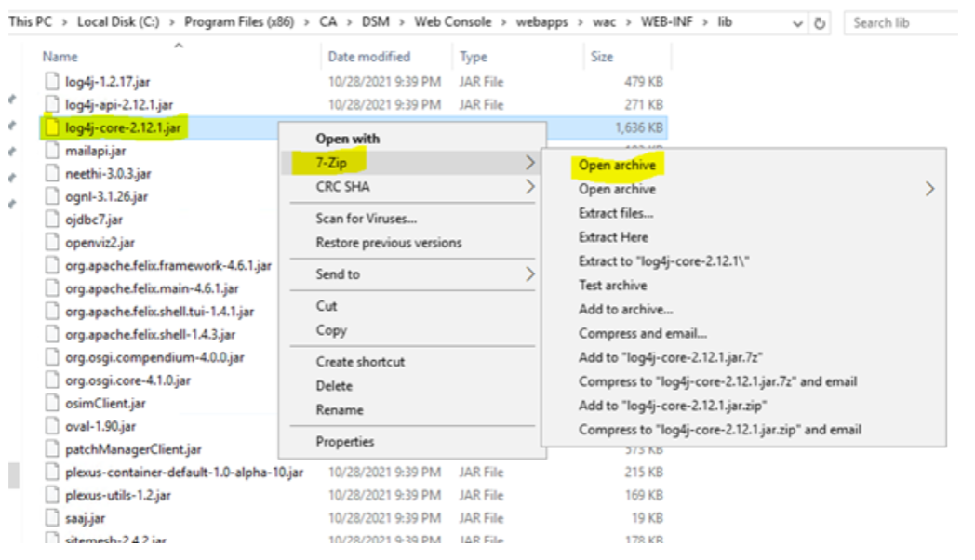The width and height of the screenshot is (975, 560).
Task: Sort files by the Name column header
Action: (60, 57)
